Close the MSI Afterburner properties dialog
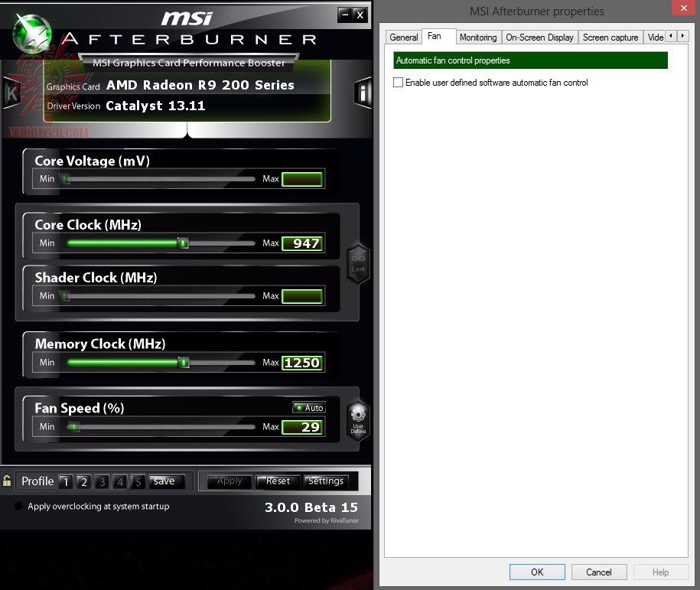This screenshot has width=700, height=590. 683,8
